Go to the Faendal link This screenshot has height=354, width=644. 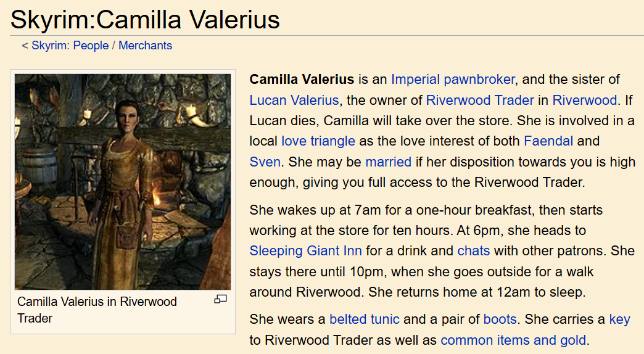548,141
